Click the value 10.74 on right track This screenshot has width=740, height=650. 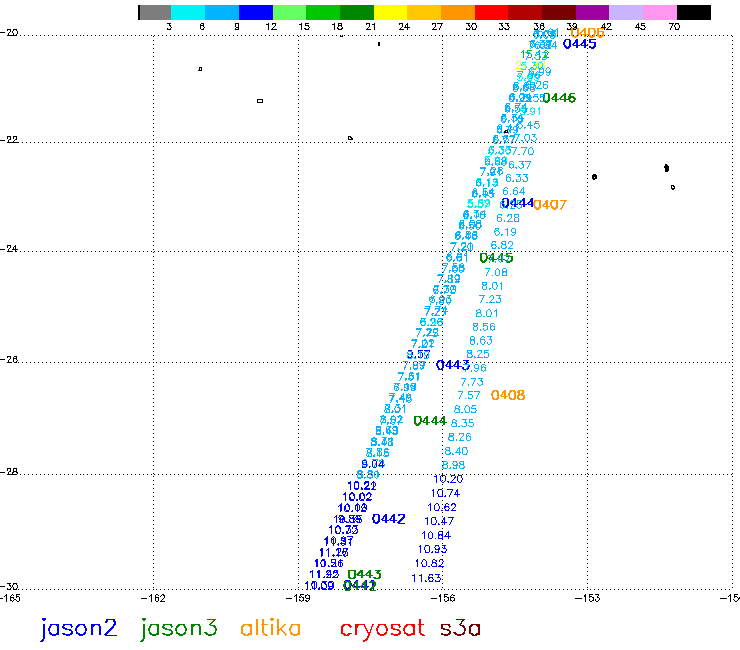pos(445,493)
